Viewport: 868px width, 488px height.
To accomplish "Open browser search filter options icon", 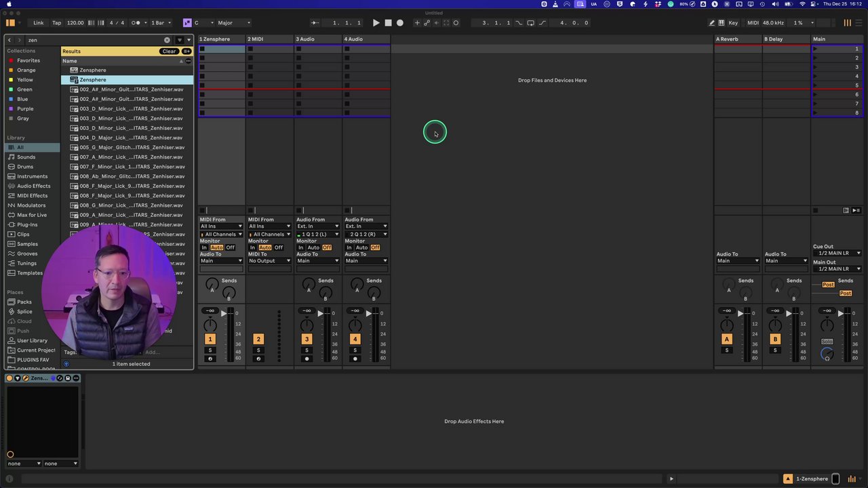I will pos(180,40).
